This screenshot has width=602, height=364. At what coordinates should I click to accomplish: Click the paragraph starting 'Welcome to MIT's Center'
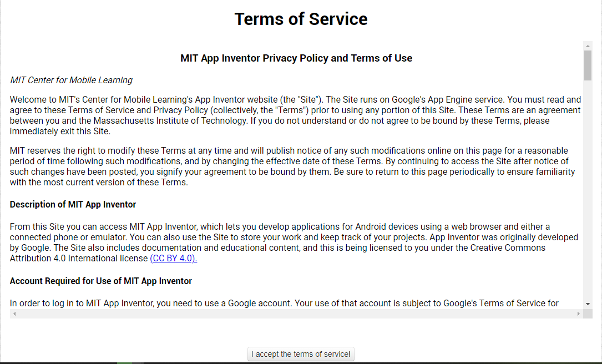point(295,115)
